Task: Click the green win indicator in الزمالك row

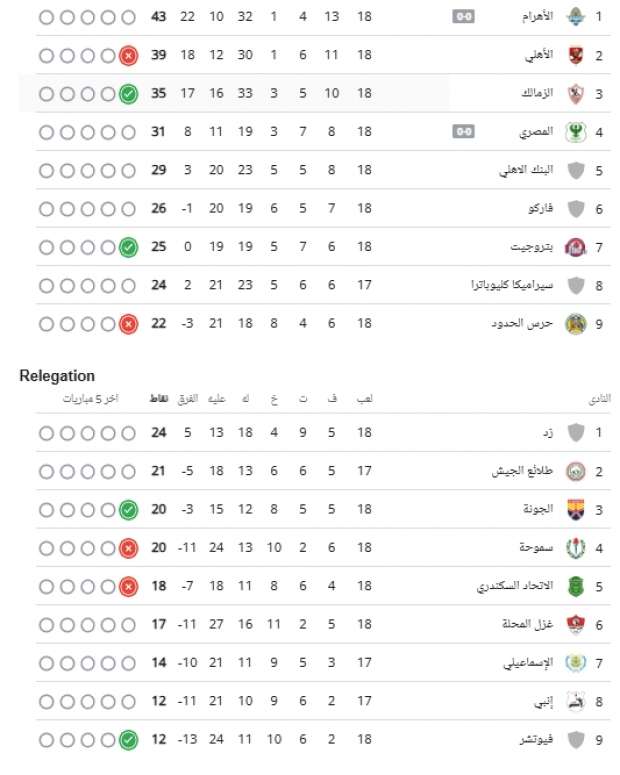Action: point(128,94)
